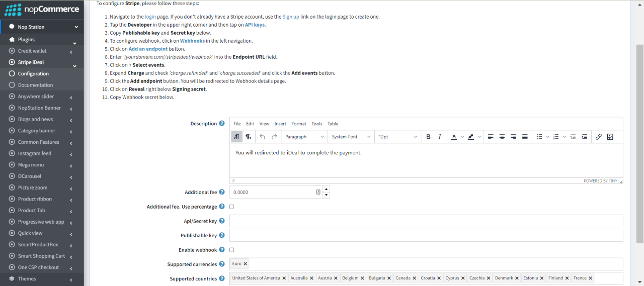Align text right in the editor
This screenshot has width=644, height=286.
(514, 137)
